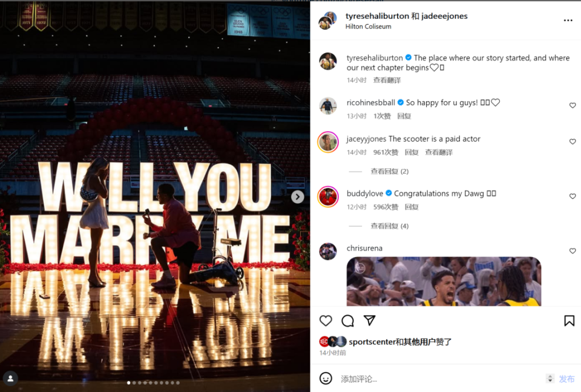Share post via paper plane icon

[369, 320]
